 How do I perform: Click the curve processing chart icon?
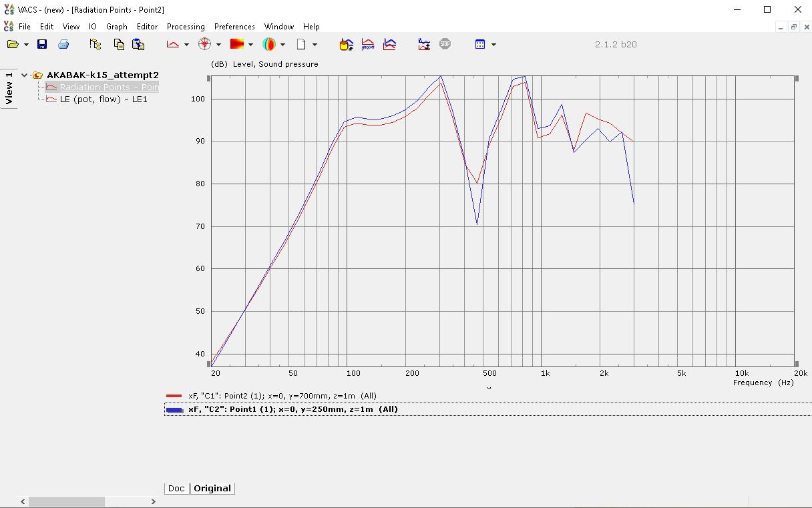pos(424,44)
